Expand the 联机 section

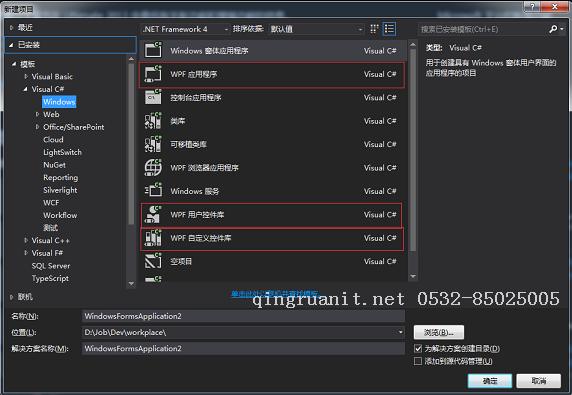coord(11,297)
